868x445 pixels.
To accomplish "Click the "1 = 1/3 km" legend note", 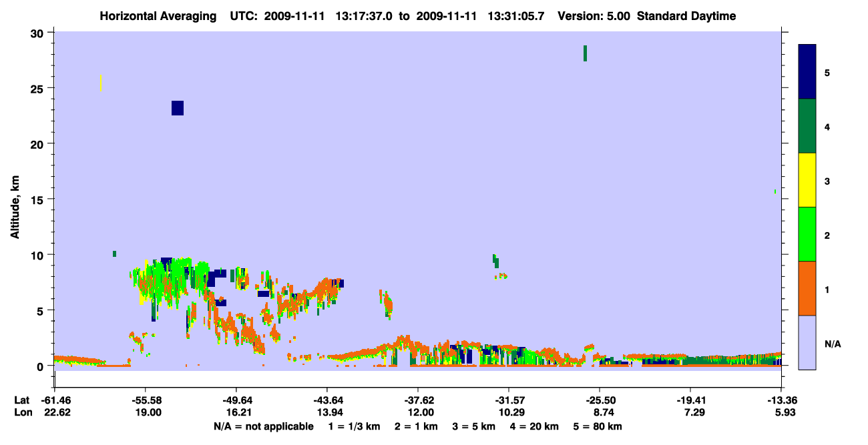I will click(355, 426).
